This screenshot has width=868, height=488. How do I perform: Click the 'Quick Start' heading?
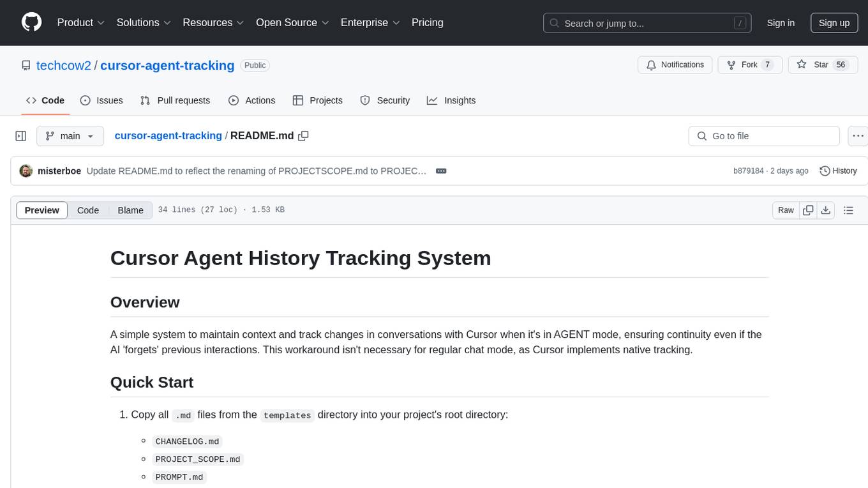click(x=152, y=382)
